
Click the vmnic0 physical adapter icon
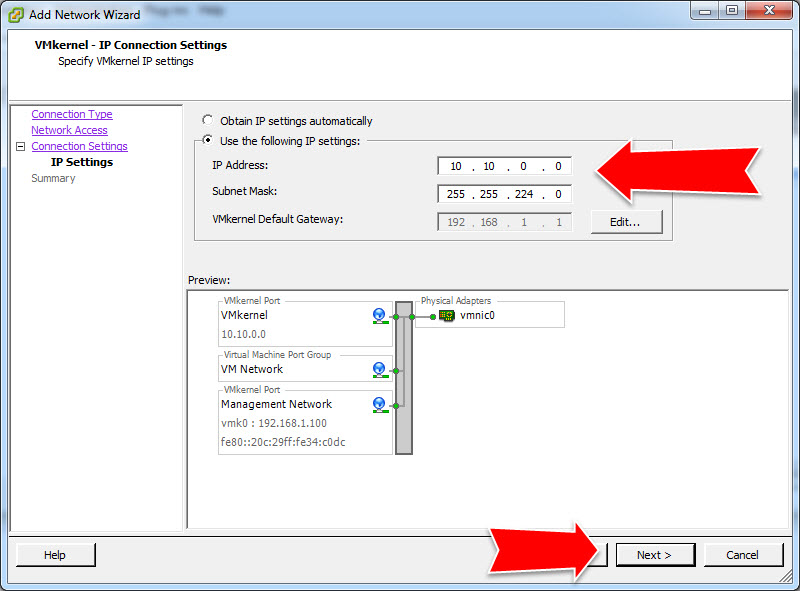tap(446, 316)
